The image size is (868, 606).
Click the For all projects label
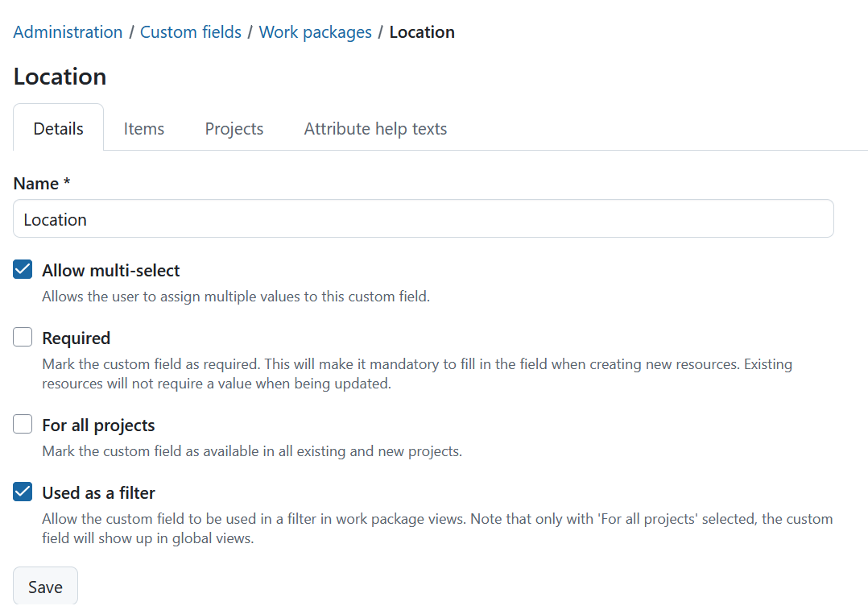point(98,425)
